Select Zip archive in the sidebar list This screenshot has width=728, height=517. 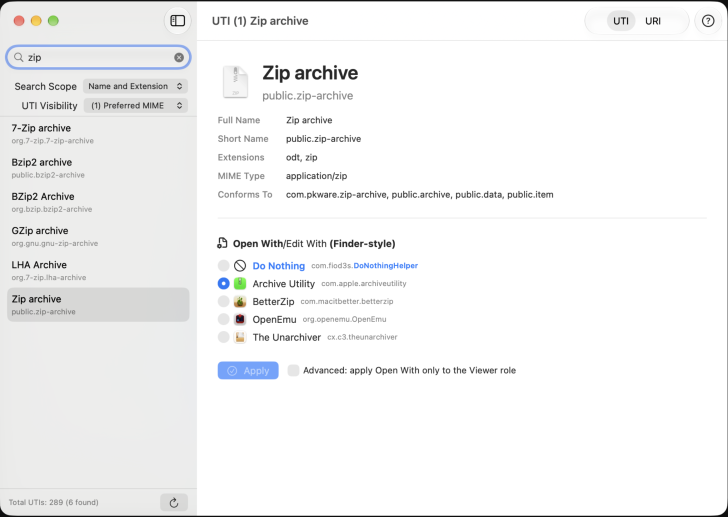pos(98,305)
